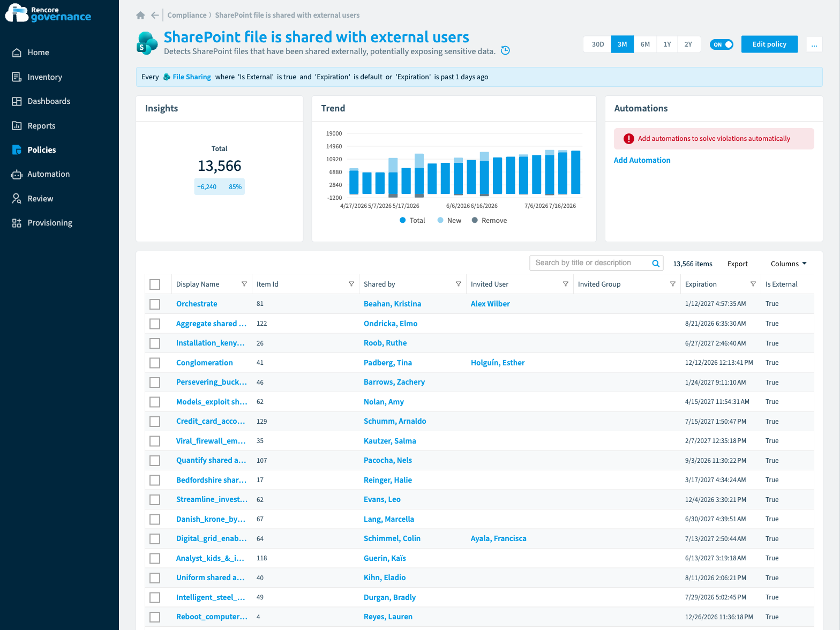The height and width of the screenshot is (630, 840).
Task: Check the Reboot_computer row checkbox
Action: [x=155, y=617]
